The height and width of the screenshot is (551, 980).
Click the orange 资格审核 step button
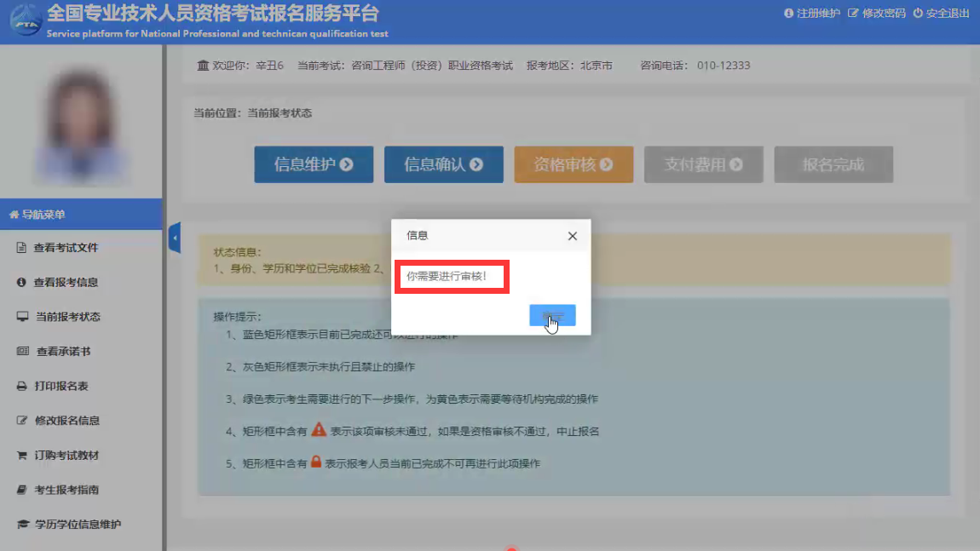pyautogui.click(x=574, y=164)
